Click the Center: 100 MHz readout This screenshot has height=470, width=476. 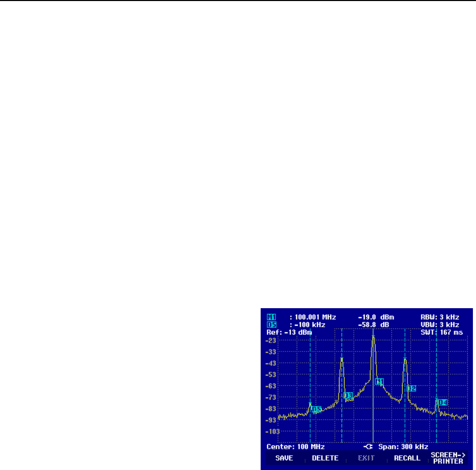pos(295,447)
